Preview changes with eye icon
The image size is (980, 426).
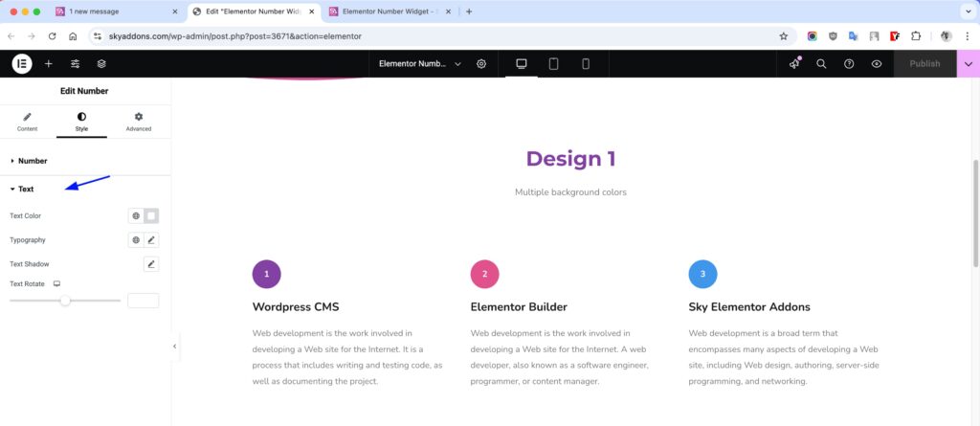click(x=877, y=64)
